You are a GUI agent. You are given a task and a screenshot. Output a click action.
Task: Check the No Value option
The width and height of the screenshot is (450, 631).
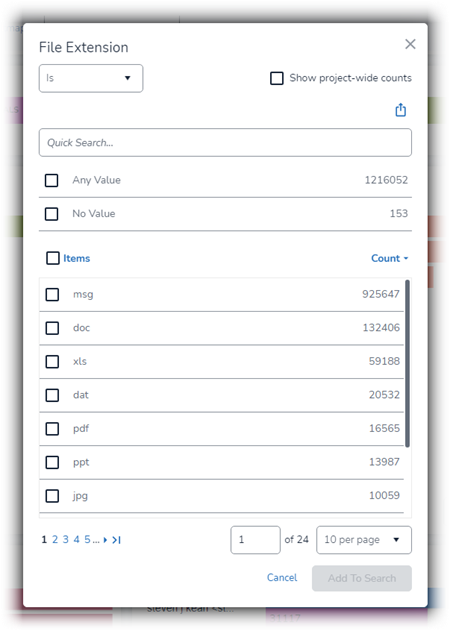click(52, 213)
